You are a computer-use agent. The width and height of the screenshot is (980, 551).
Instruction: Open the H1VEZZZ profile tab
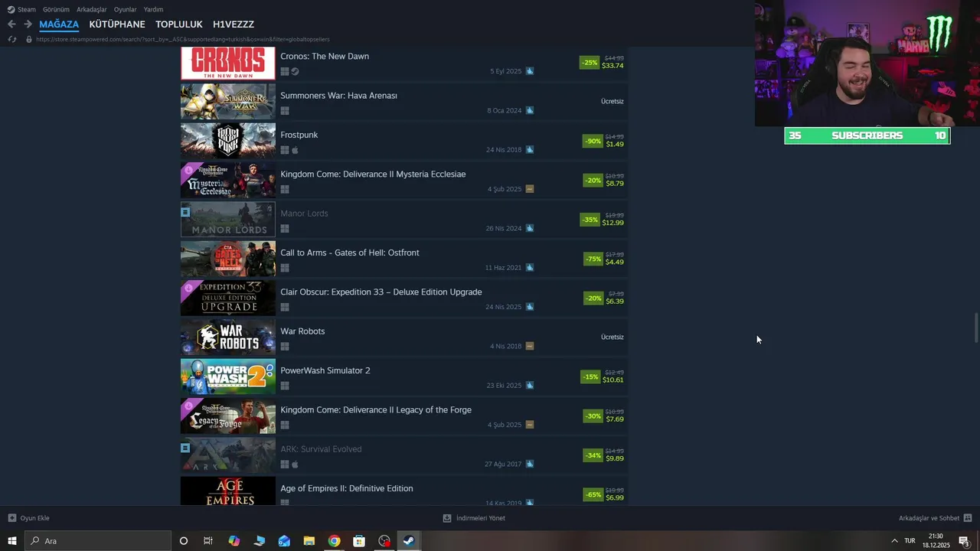[x=234, y=24]
